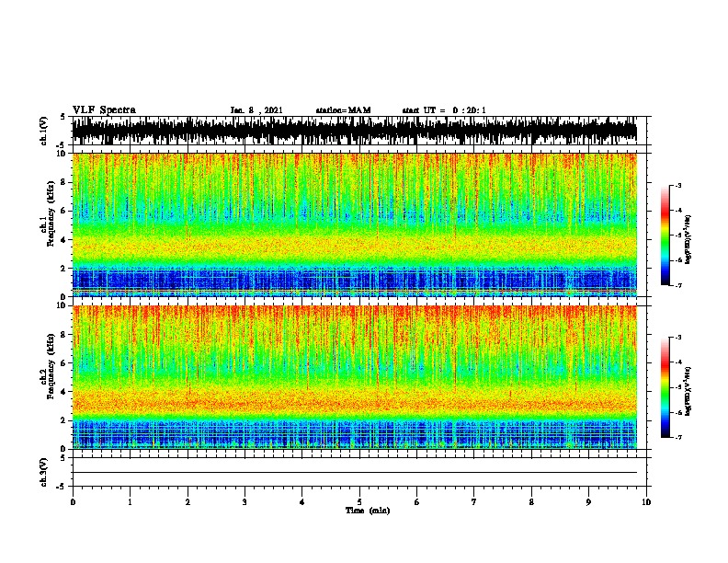This screenshot has height=563, width=728.
Task: Click the flat line in the ch.3 panel
Action: click(355, 473)
